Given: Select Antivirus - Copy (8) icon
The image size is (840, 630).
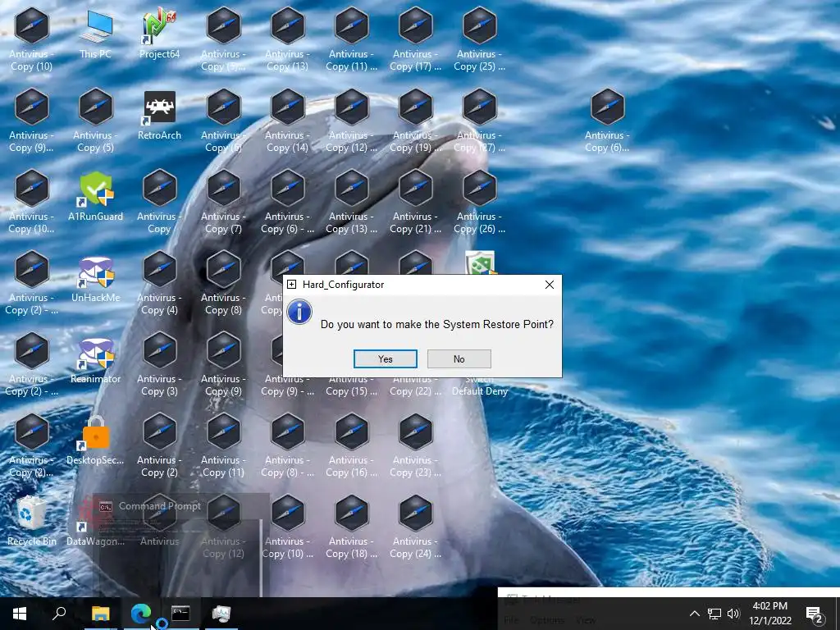Looking at the screenshot, I should tap(223, 284).
